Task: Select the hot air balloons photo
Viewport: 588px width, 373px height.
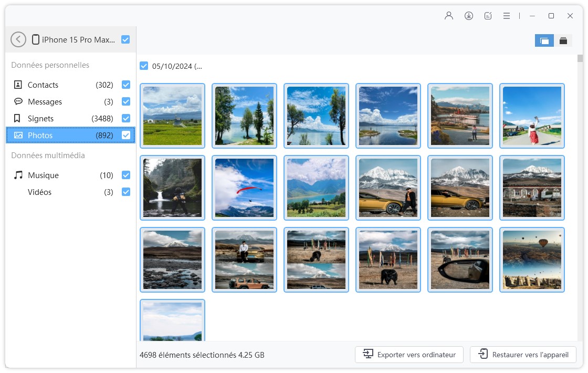Action: tap(532, 260)
